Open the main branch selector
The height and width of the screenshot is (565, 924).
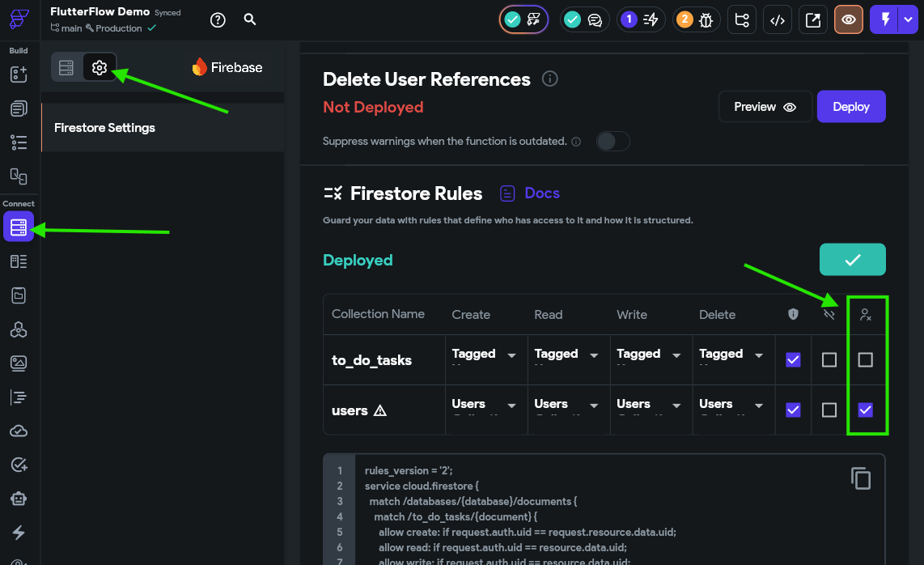click(x=66, y=28)
